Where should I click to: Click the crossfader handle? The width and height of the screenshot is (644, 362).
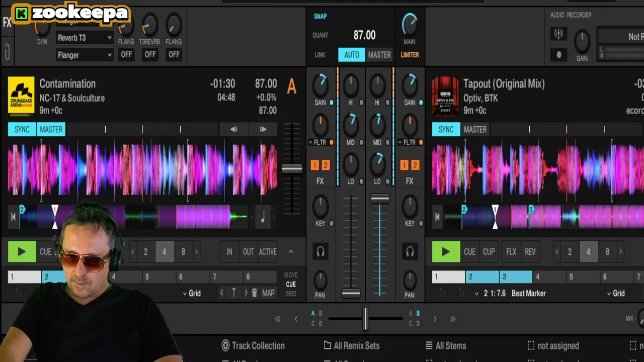point(366,318)
